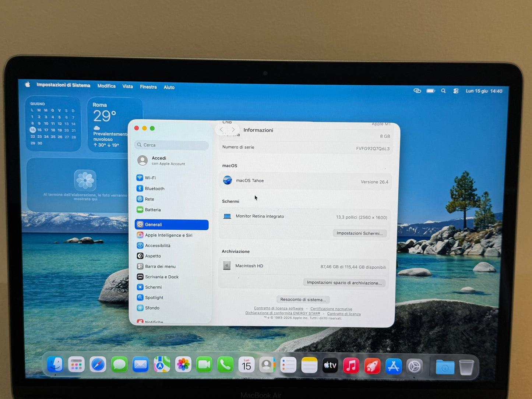Click the battery icon in menu bar
Image resolution: width=532 pixels, height=399 pixels.
tap(431, 91)
